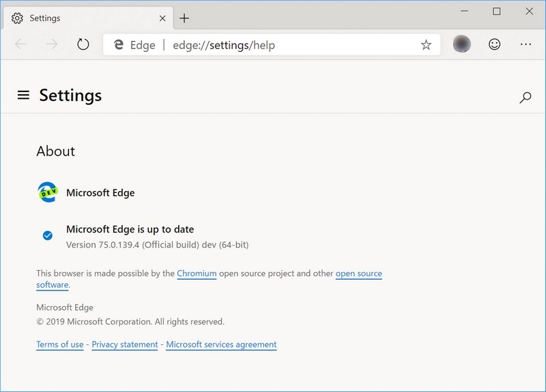Viewport: 546px width, 392px height.
Task: Open the Chromium link
Action: click(x=197, y=273)
